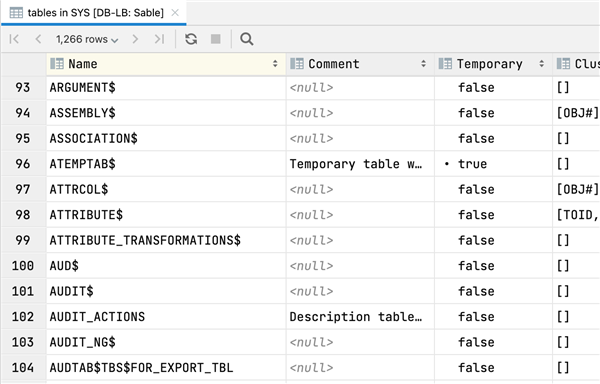
Task: Select row number 98
Action: pos(23,215)
